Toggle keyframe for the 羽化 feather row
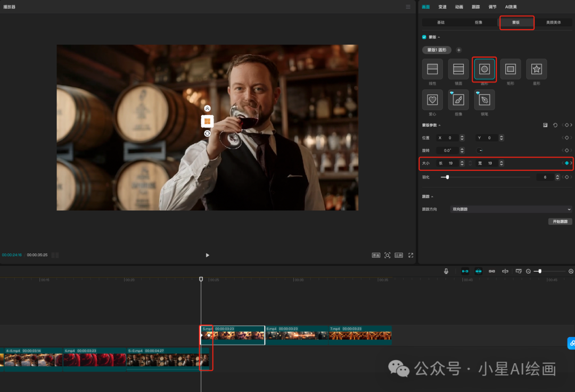The height and width of the screenshot is (392, 575). click(566, 177)
